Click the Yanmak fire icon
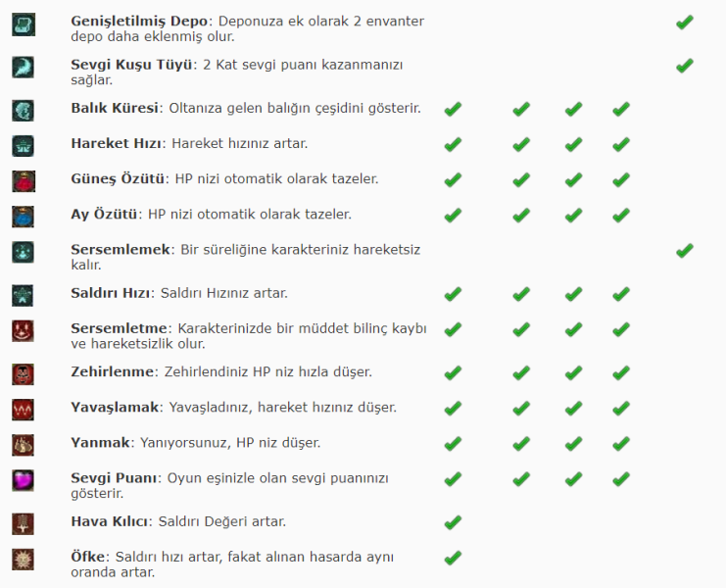Screen dimensions: 726x588 [x=24, y=444]
